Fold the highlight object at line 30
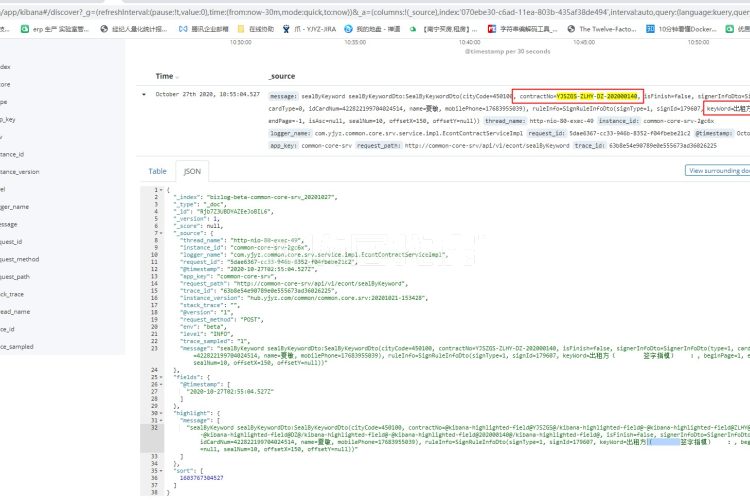The image size is (750, 500). [x=162, y=413]
